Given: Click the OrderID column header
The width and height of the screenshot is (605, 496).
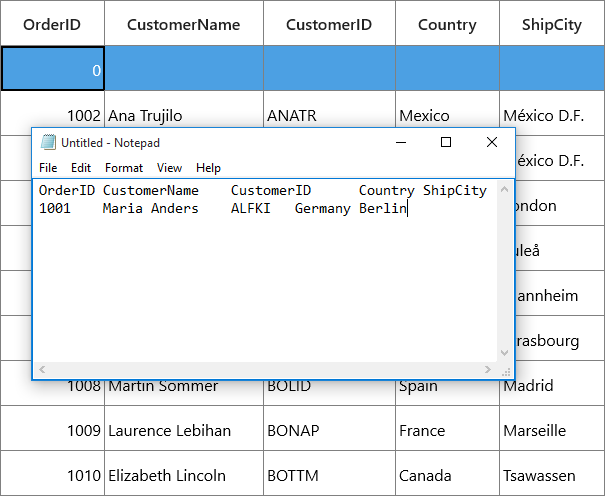Looking at the screenshot, I should pyautogui.click(x=52, y=23).
